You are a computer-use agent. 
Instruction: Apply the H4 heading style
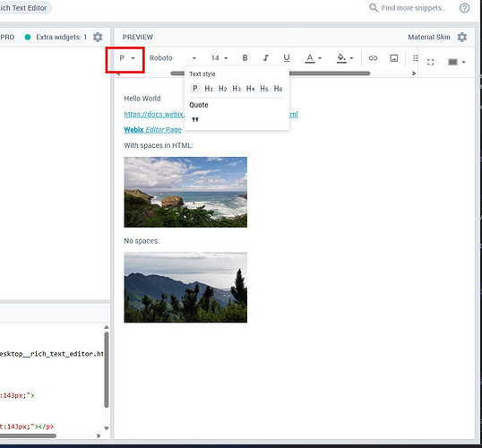250,89
